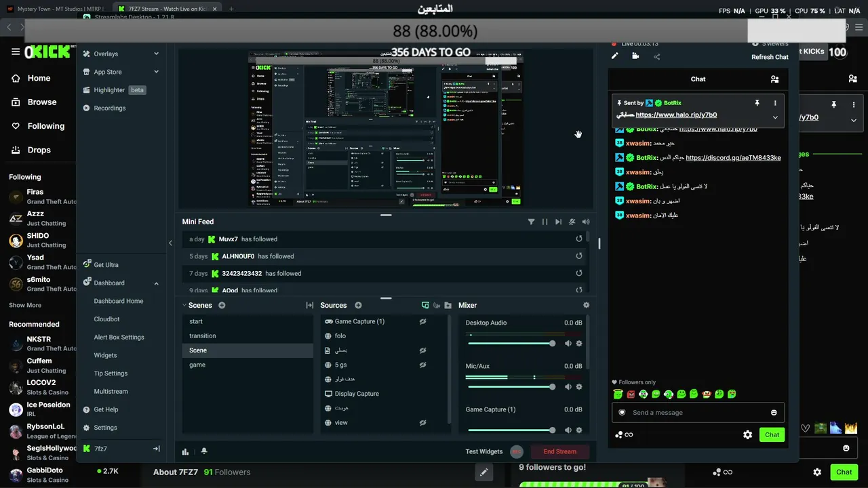Click green Chat send button in Streamlabs chat
The image size is (868, 488).
point(772,435)
